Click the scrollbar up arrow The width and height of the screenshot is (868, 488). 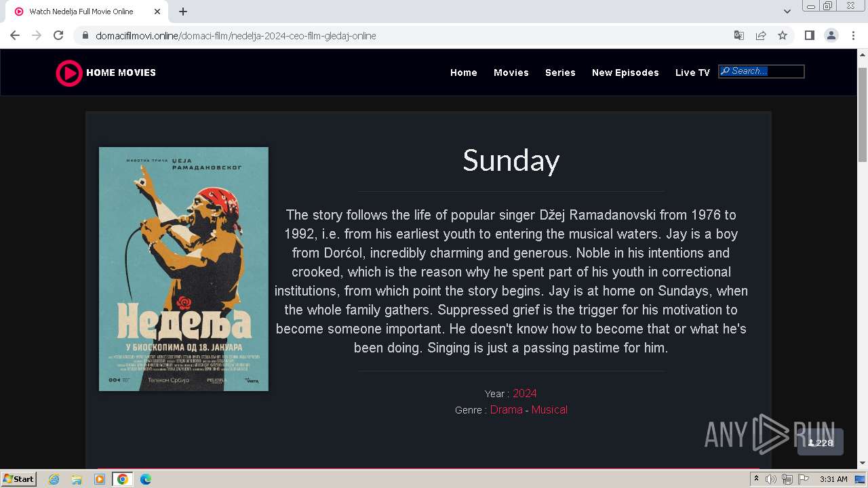tap(863, 56)
